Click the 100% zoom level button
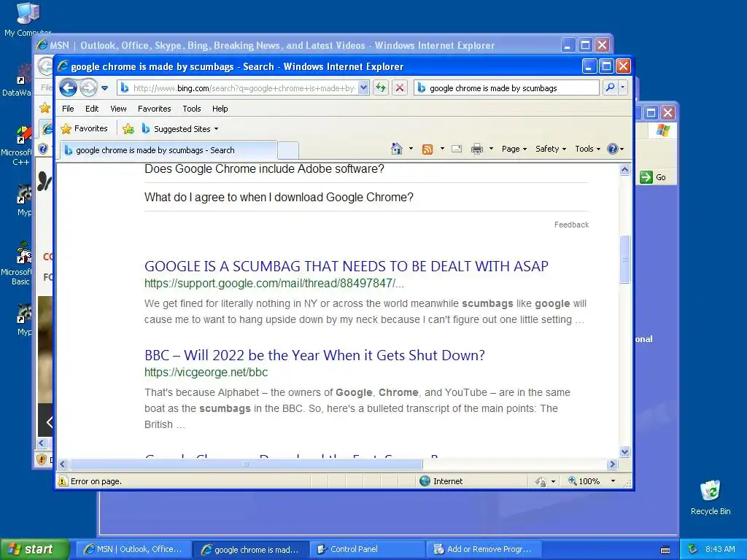This screenshot has height=560, width=747. coord(584,481)
